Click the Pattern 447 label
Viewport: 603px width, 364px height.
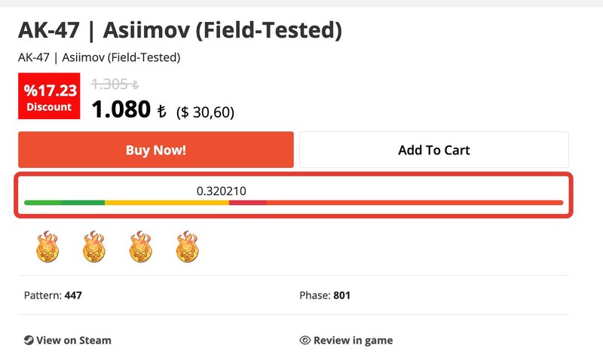coord(53,295)
